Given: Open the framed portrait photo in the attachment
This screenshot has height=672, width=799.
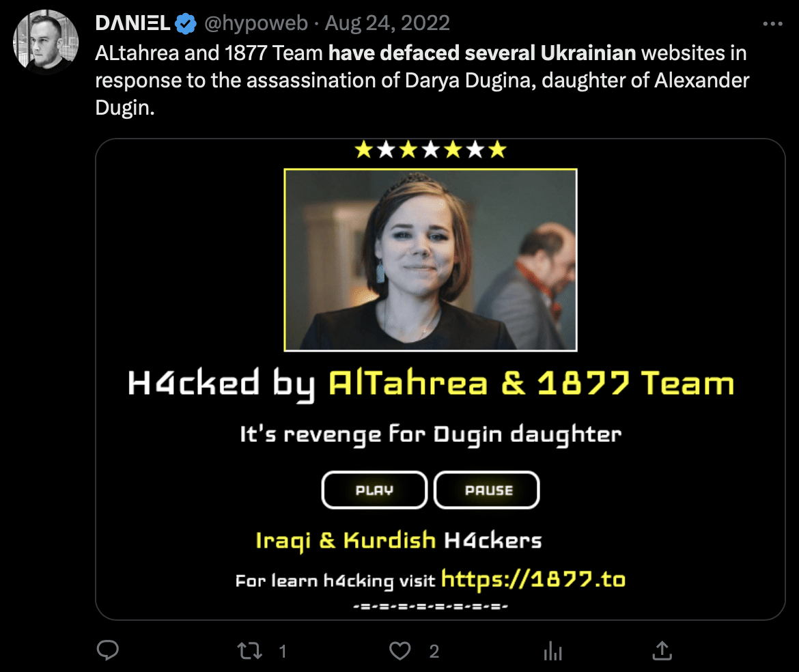Looking at the screenshot, I should tap(431, 260).
